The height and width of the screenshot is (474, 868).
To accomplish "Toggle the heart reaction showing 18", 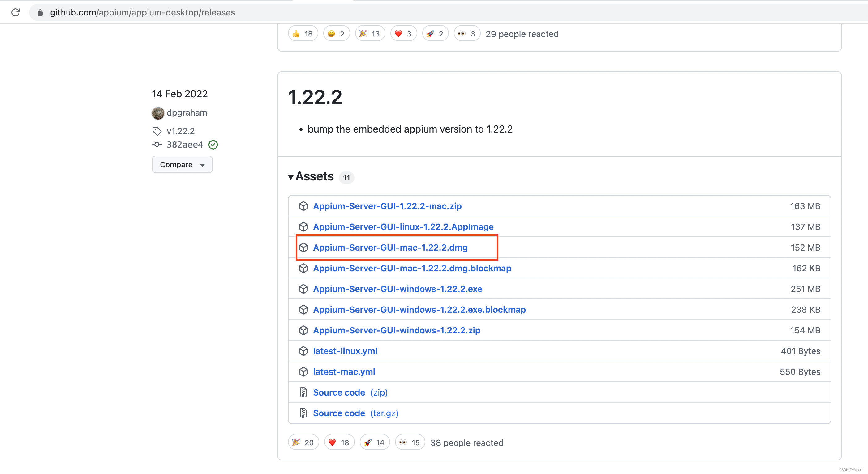I will click(x=339, y=442).
